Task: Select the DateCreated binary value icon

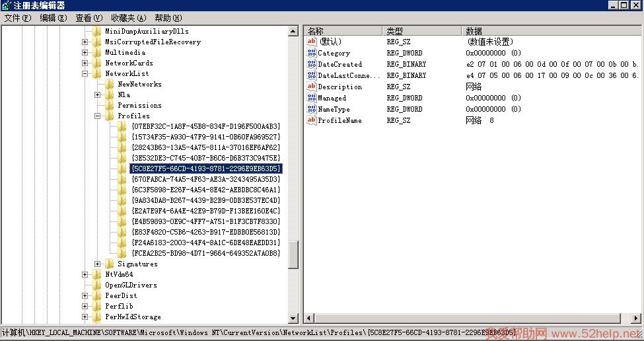Action: pos(311,64)
